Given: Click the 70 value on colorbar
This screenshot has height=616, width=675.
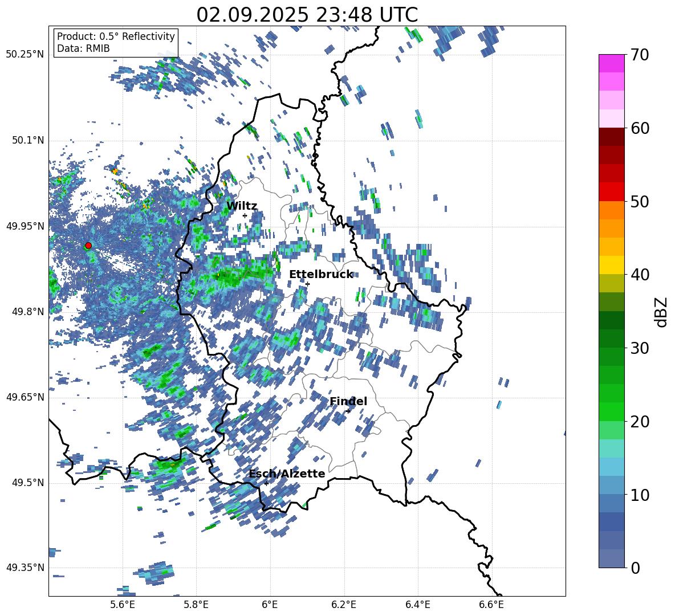Looking at the screenshot, I should click(639, 55).
